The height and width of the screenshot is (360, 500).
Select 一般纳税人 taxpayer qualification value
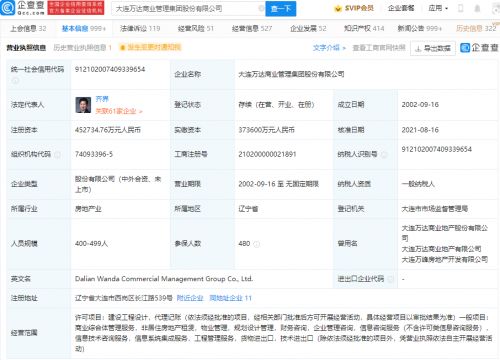point(418,184)
